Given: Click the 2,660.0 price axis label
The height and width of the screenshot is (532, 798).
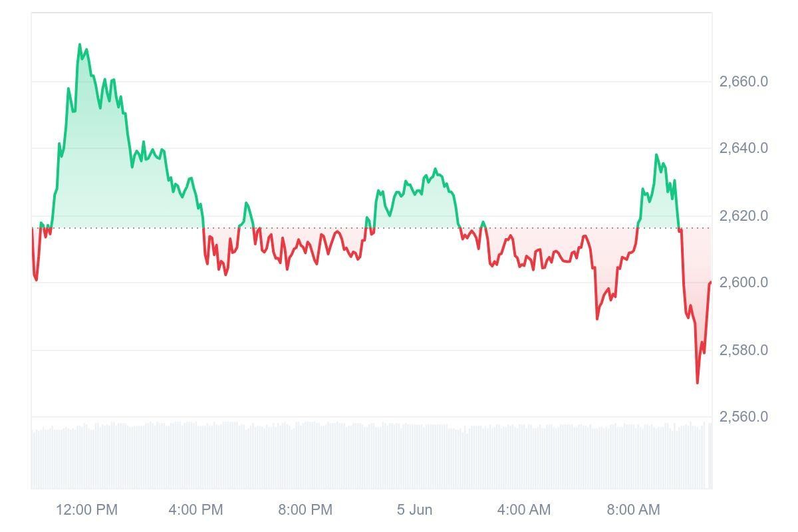Looking at the screenshot, I should point(743,82).
